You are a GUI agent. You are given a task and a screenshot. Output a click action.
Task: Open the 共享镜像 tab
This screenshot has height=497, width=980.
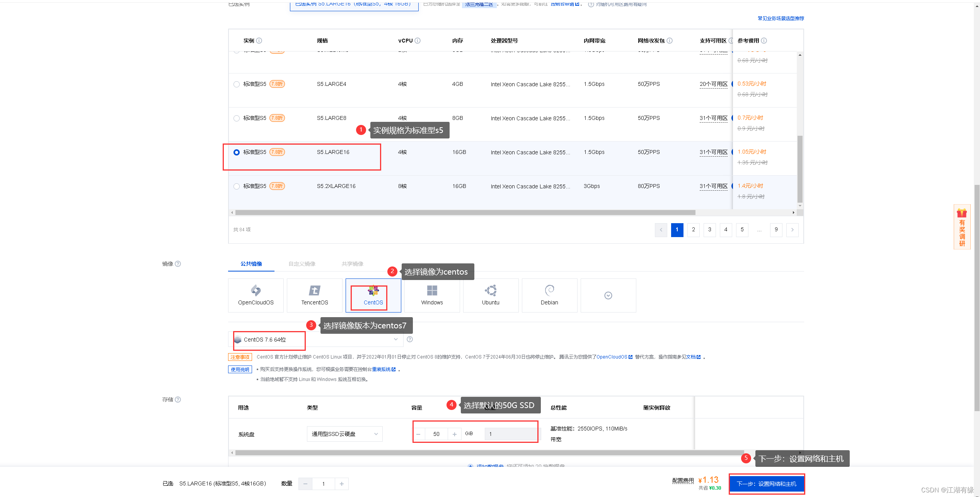pos(352,264)
